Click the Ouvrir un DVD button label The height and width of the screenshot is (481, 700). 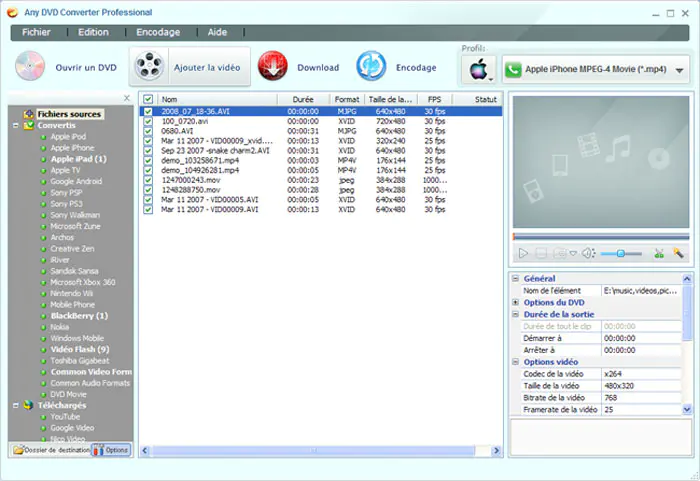(86, 67)
